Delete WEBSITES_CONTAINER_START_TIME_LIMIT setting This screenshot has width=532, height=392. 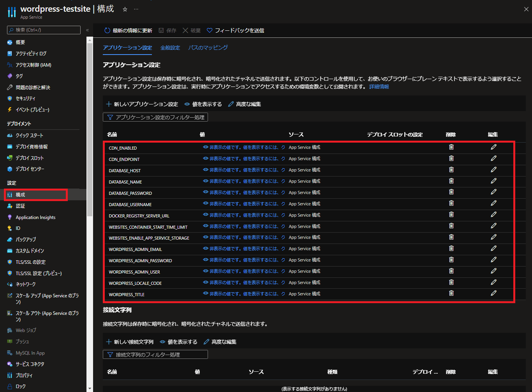(x=451, y=226)
